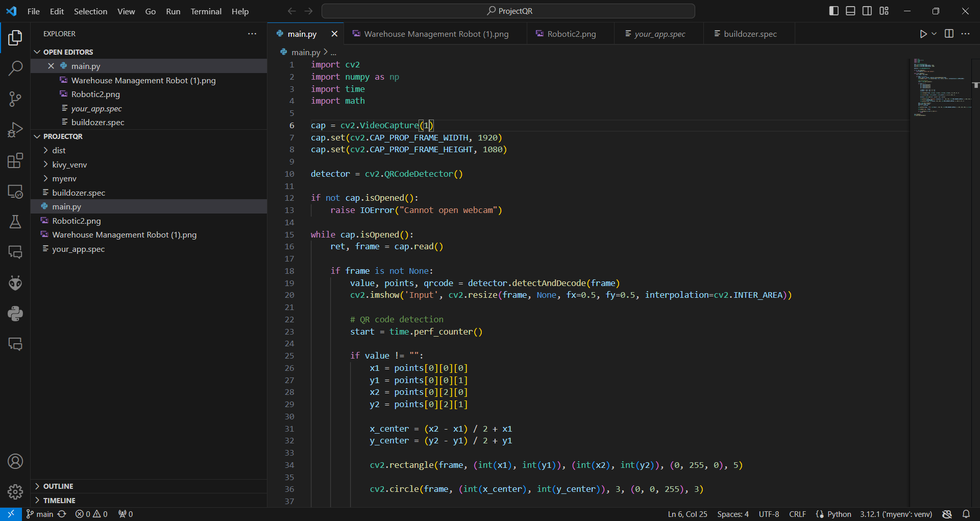
Task: Collapse the OPEN EDITORS section
Action: [68, 52]
